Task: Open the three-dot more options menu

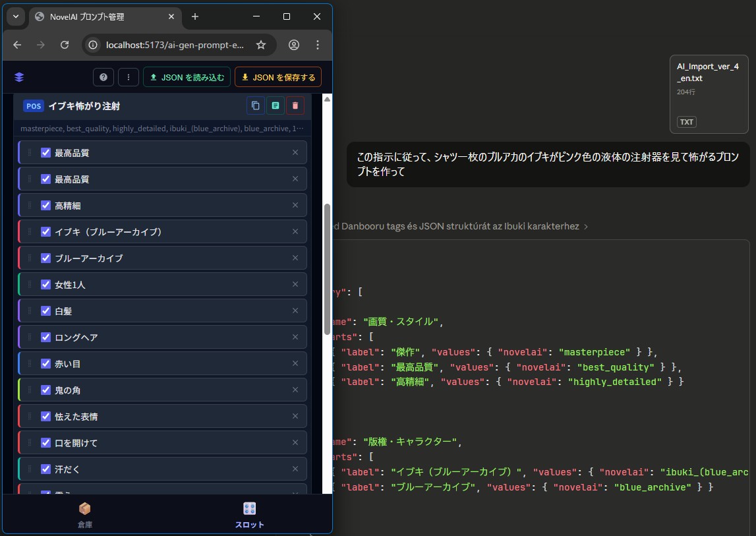Action: click(129, 77)
